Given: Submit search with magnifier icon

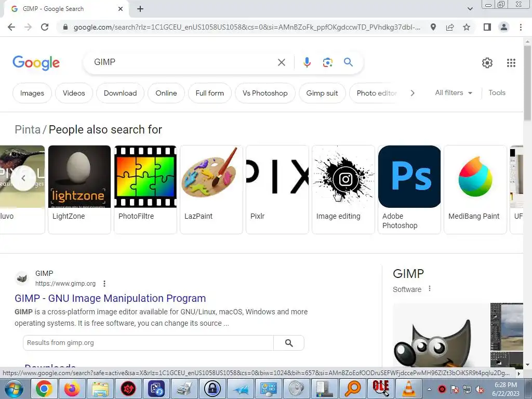Looking at the screenshot, I should (x=348, y=62).
